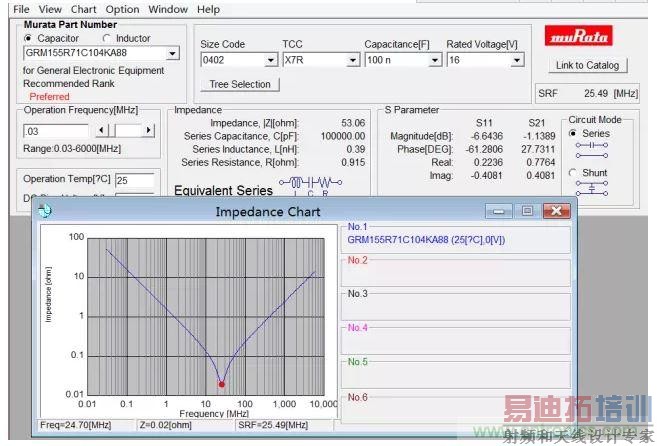This screenshot has width=657, height=446.
Task: Choose Series circuit mode
Action: pos(573,133)
